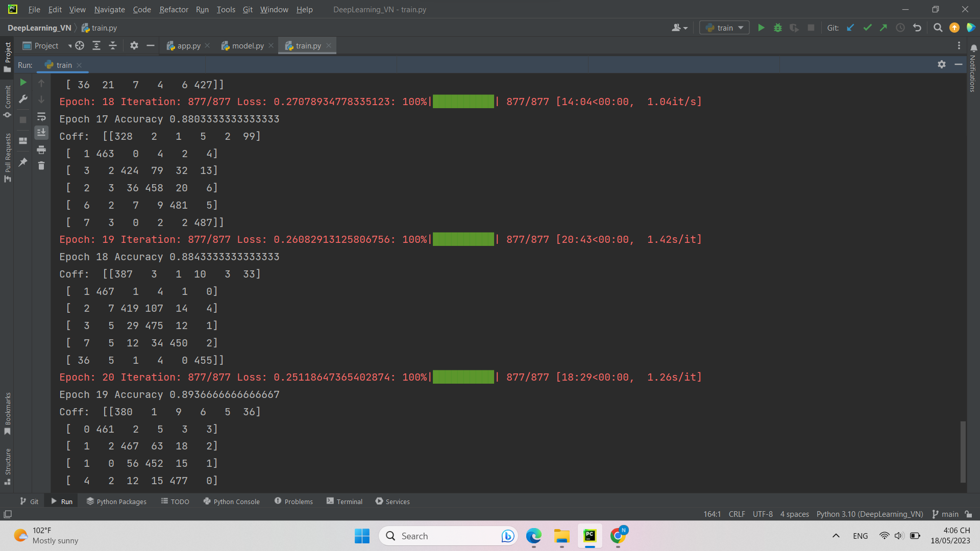This screenshot has height=551, width=980.
Task: Run the train configuration with the green play icon
Action: (x=761, y=28)
